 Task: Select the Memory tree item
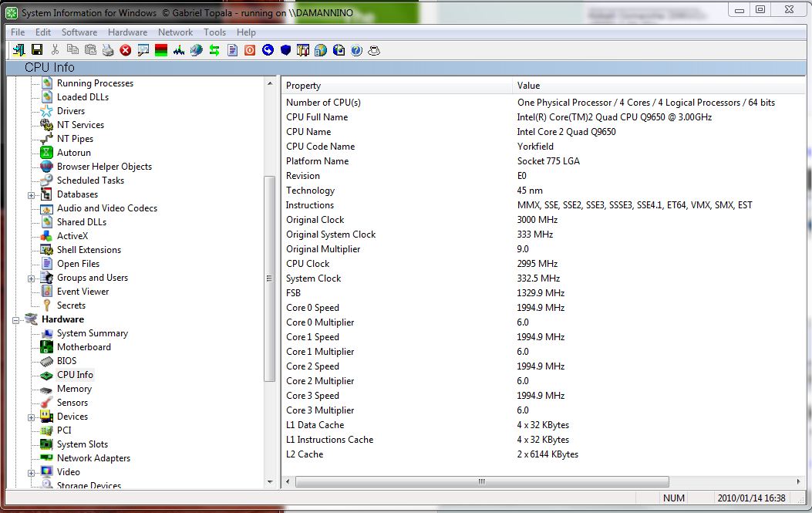[74, 389]
